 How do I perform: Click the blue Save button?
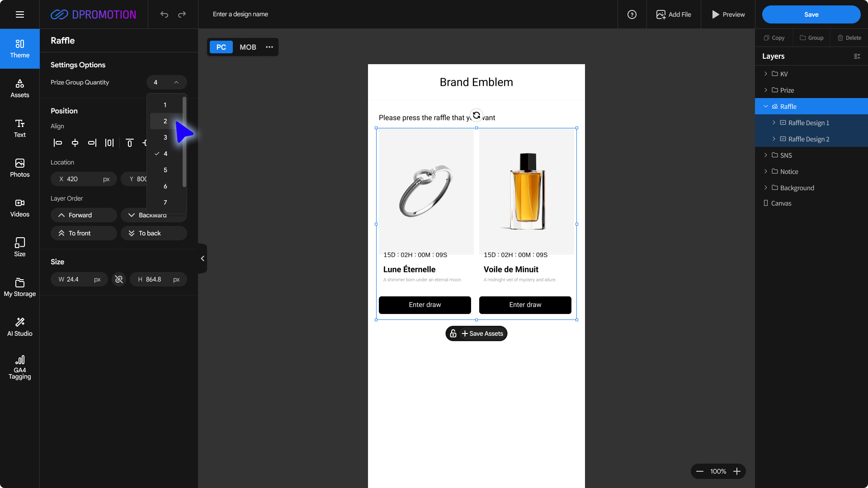click(811, 14)
